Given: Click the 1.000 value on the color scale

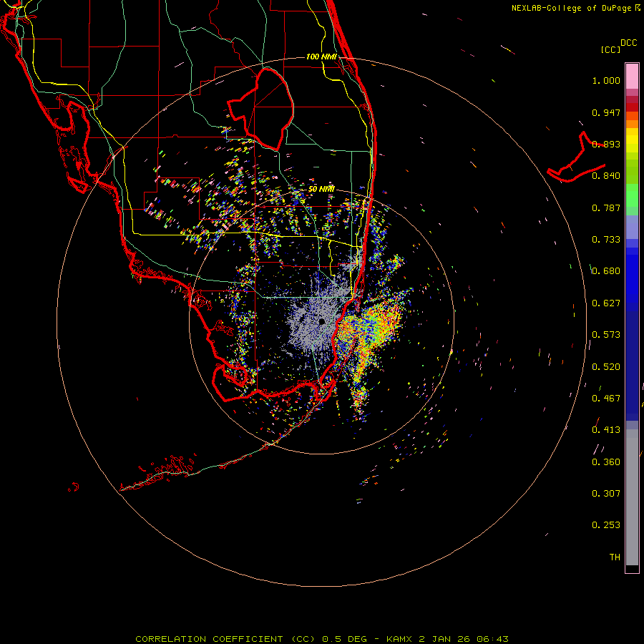Looking at the screenshot, I should coord(606,80).
